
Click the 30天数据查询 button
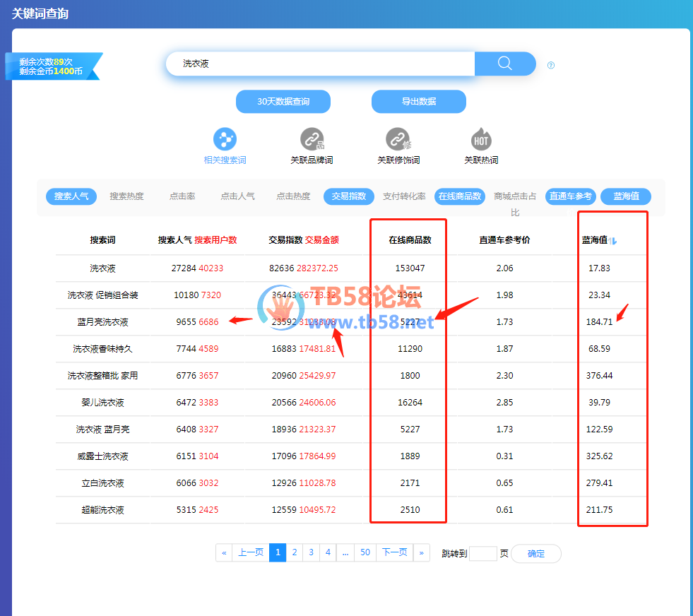[283, 102]
